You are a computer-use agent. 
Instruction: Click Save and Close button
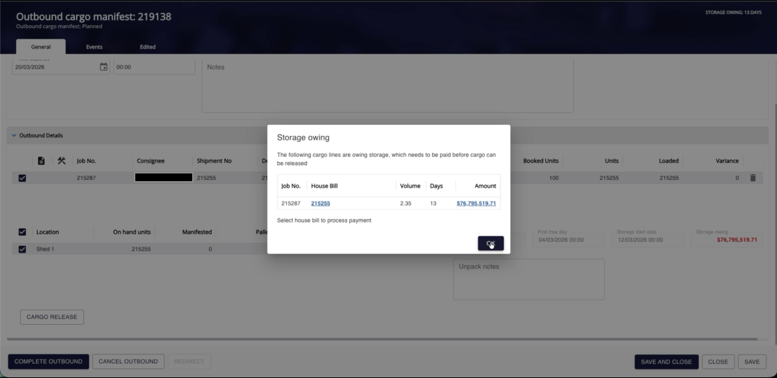coord(666,362)
